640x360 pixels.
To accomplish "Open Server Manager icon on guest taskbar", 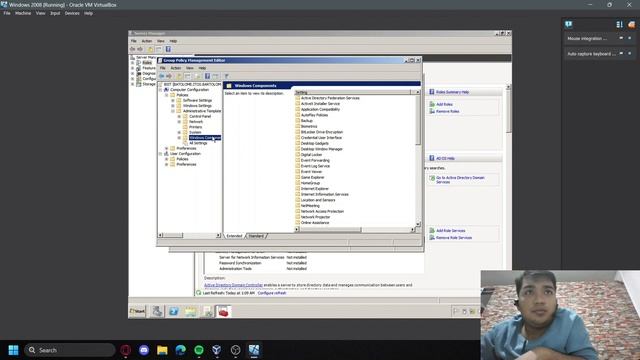I will click(157, 311).
